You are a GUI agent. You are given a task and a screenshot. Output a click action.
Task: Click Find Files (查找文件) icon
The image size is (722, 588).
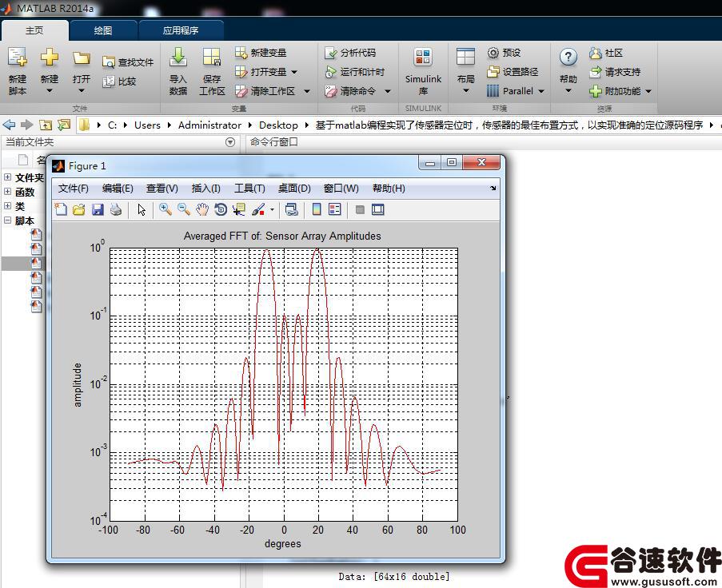(109, 62)
